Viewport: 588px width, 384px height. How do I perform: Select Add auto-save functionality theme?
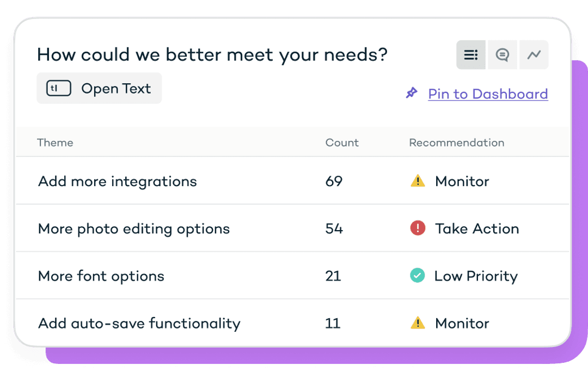click(139, 323)
